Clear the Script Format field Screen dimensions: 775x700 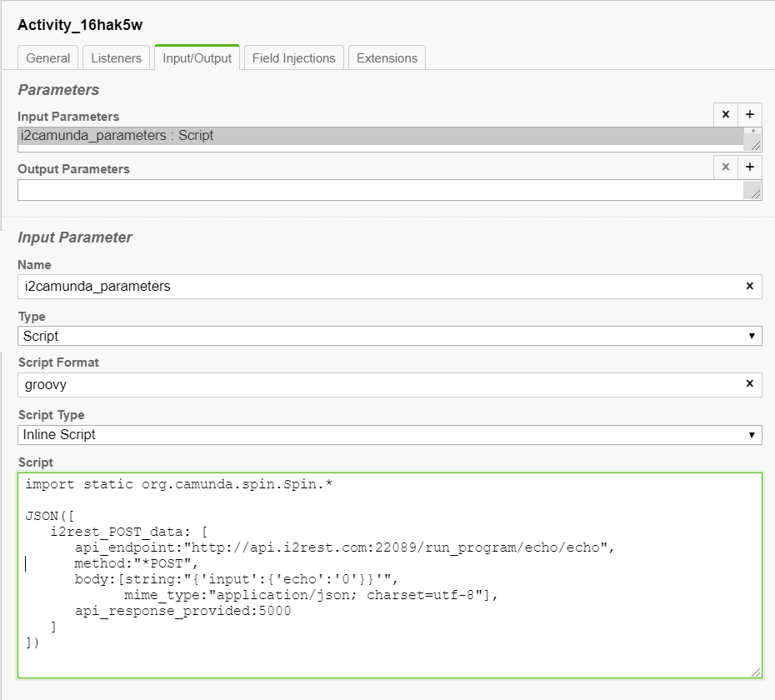pos(749,383)
